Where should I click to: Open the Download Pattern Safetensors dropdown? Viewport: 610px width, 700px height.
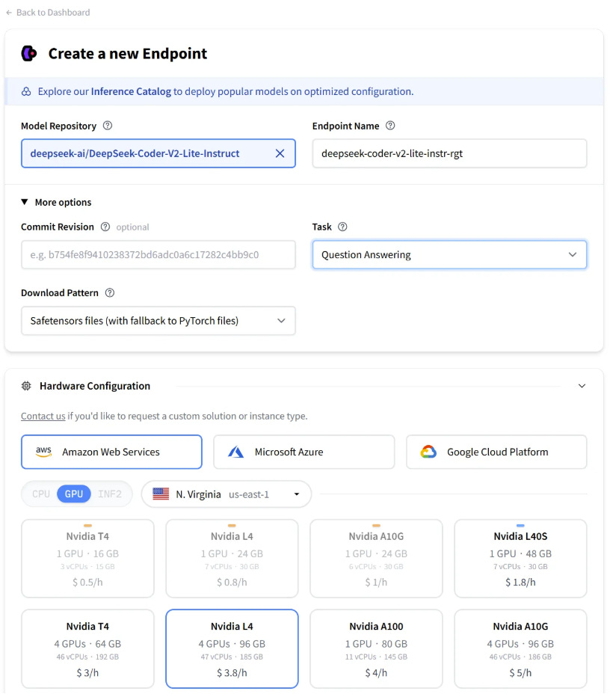pos(158,321)
